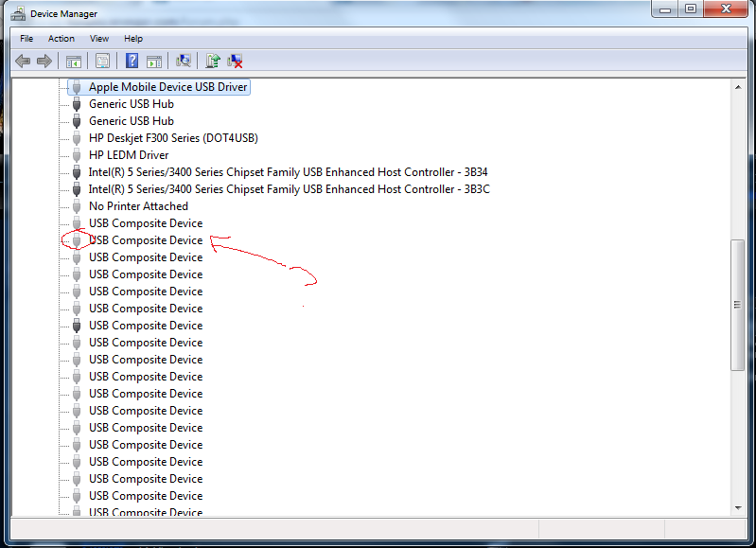This screenshot has width=756, height=548.
Task: Toggle the Show/Hide Console Tree toolbar icon
Action: click(x=73, y=62)
